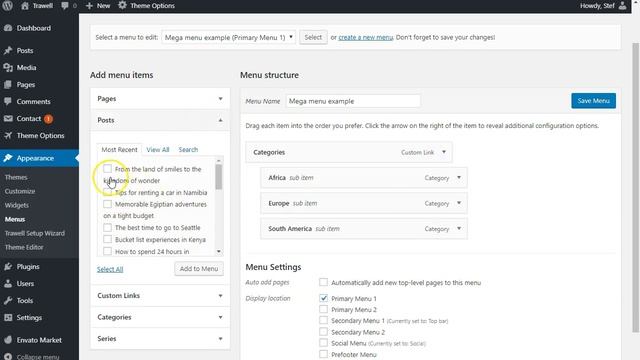The image size is (640, 360).
Task: Check Secondary Menu 2 display location
Action: point(323,331)
